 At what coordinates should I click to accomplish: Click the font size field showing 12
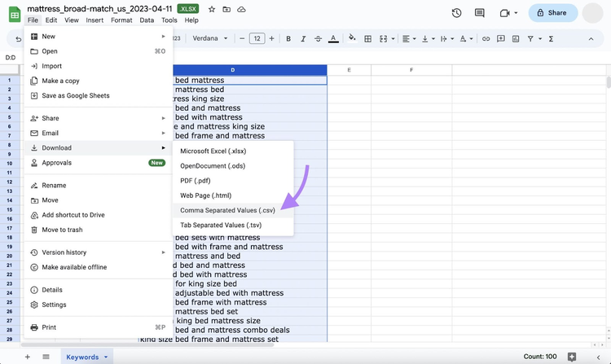click(x=257, y=38)
